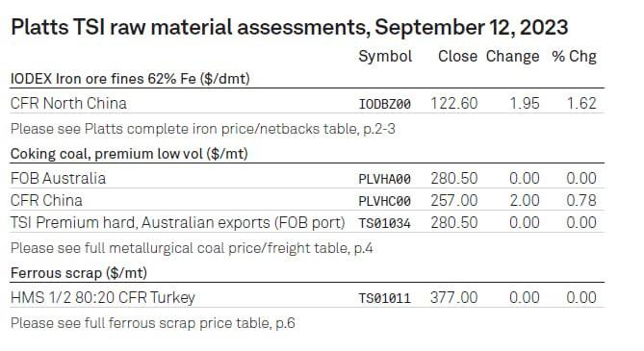Open the ferrous scrap price table note

tap(153, 323)
